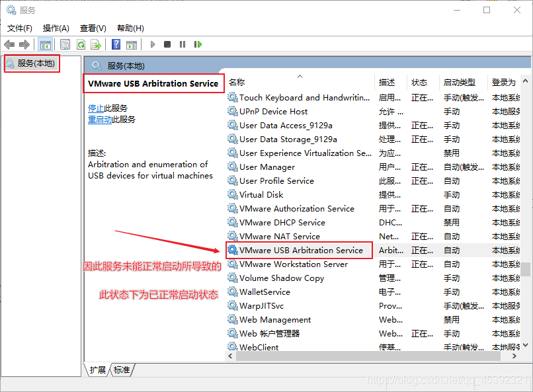Viewport: 533px width, 392px height.
Task: Click the Start Service play icon
Action: (153, 44)
